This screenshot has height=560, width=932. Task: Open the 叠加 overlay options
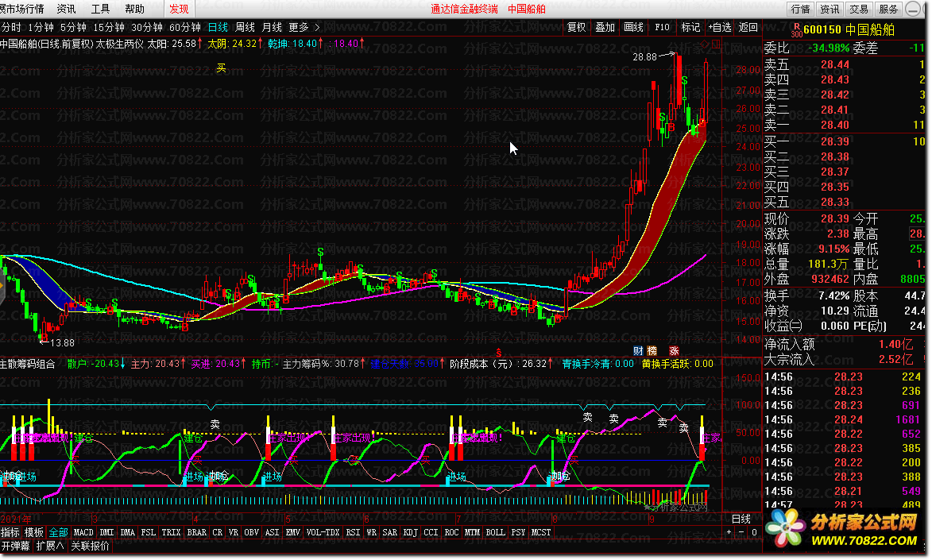coord(605,27)
